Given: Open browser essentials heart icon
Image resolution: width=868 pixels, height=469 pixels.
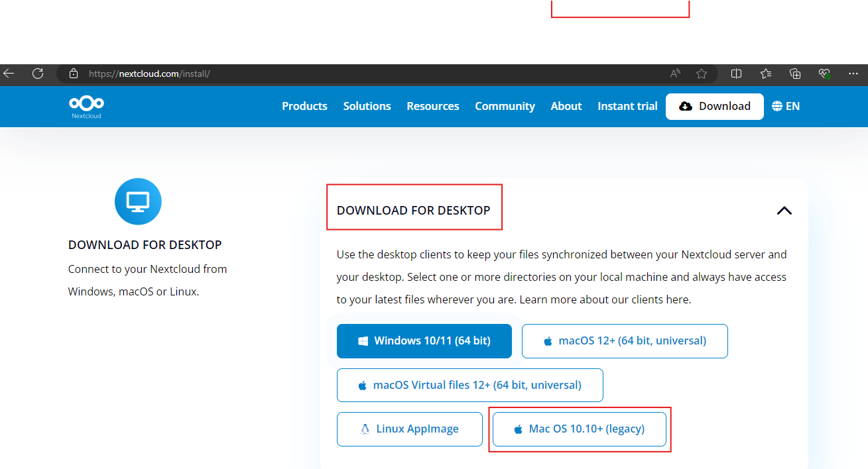Looking at the screenshot, I should (824, 74).
